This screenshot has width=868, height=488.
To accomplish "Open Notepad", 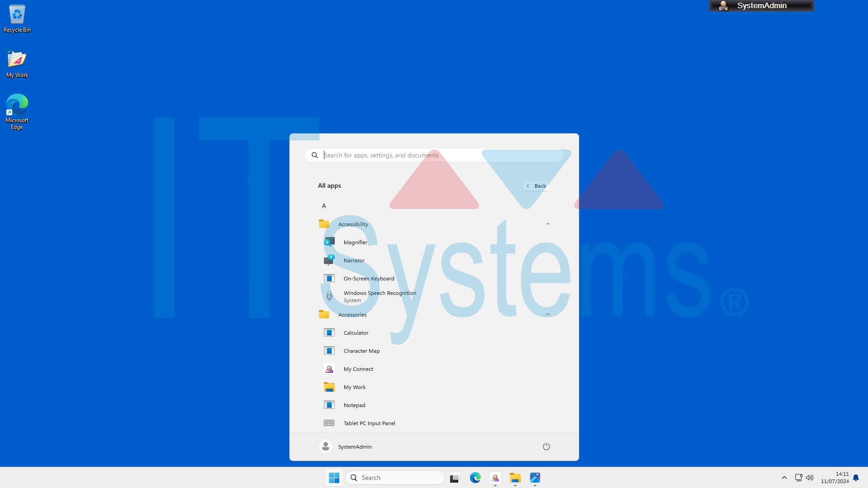I will tap(354, 405).
